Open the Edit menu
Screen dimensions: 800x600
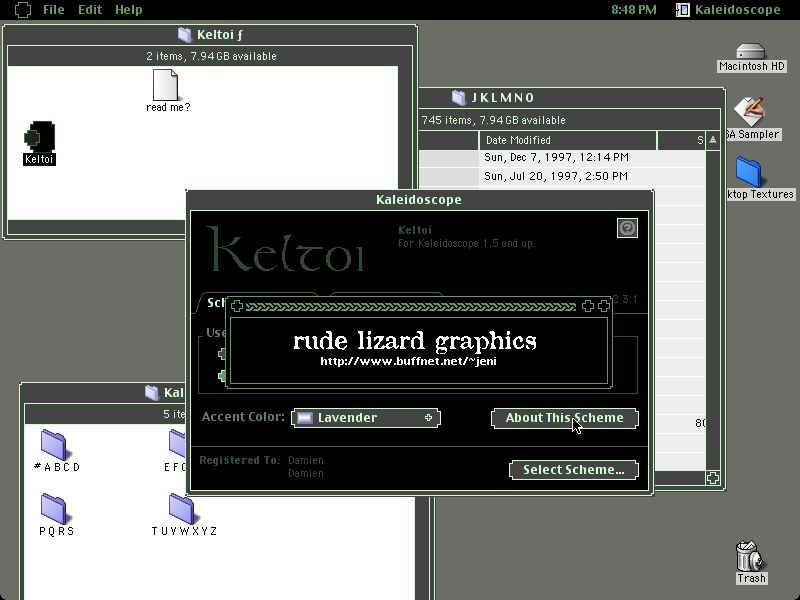point(90,10)
